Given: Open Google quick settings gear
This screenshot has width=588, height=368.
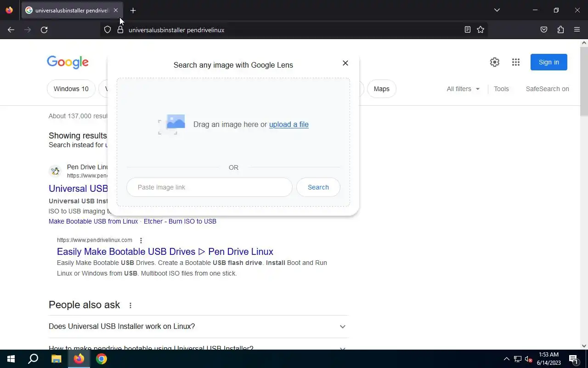Looking at the screenshot, I should tap(495, 62).
